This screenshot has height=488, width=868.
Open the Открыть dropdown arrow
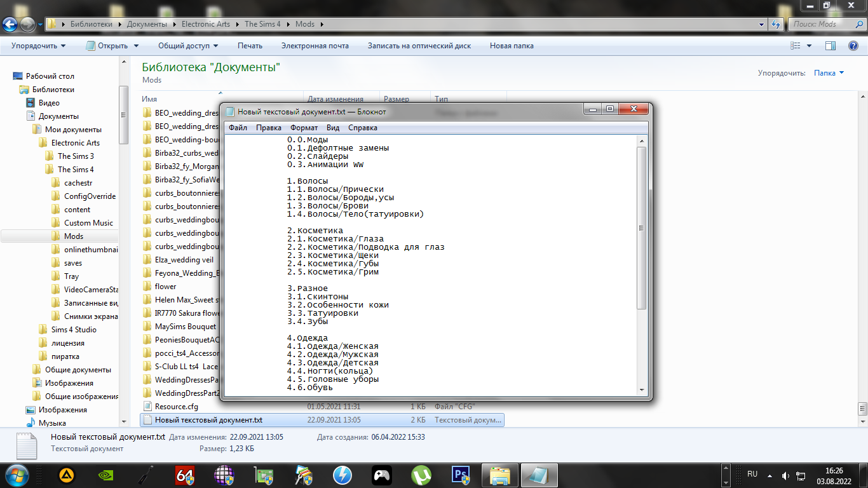click(x=135, y=46)
